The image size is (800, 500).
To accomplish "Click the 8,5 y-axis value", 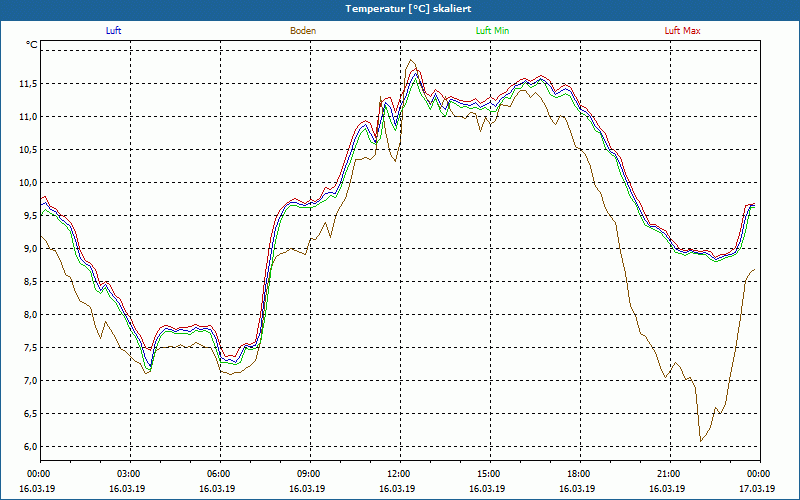I will (30, 282).
